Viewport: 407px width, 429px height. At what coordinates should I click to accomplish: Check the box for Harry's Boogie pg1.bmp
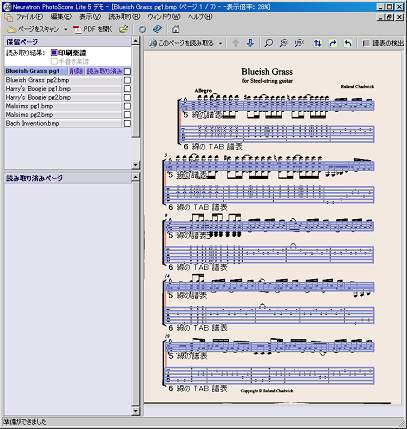click(x=127, y=89)
